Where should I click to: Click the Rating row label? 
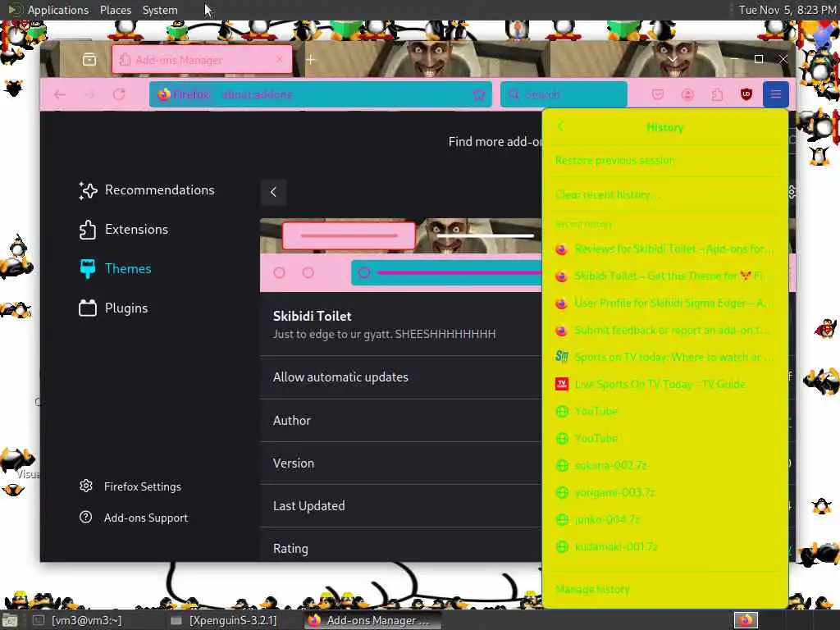[x=290, y=549]
